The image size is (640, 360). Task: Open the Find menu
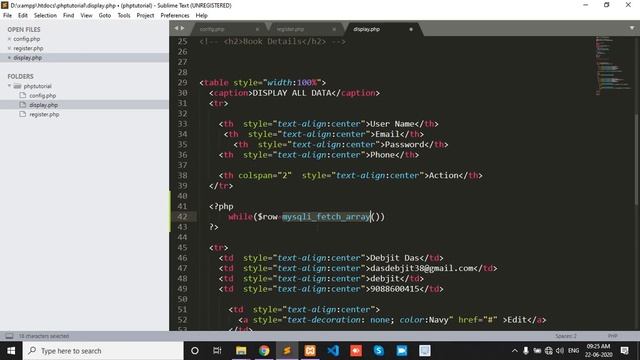pos(69,16)
